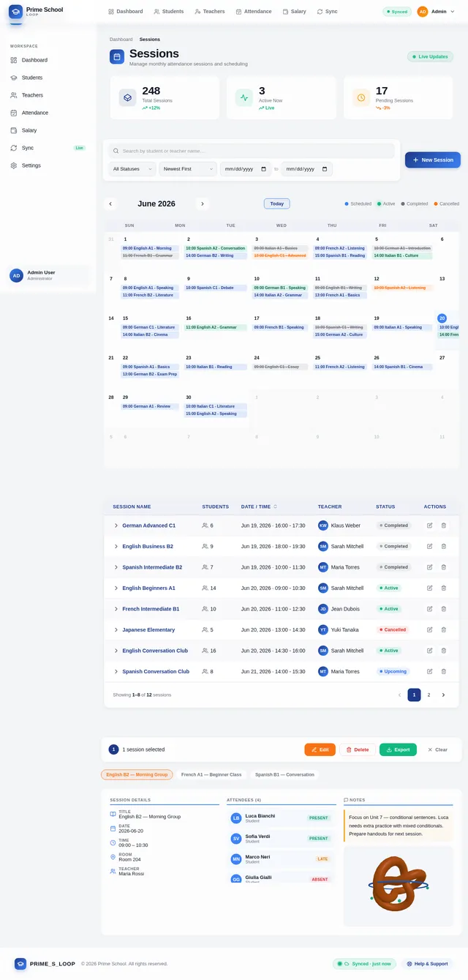
Task: Open Teachers in the sidebar
Action: pos(48,95)
